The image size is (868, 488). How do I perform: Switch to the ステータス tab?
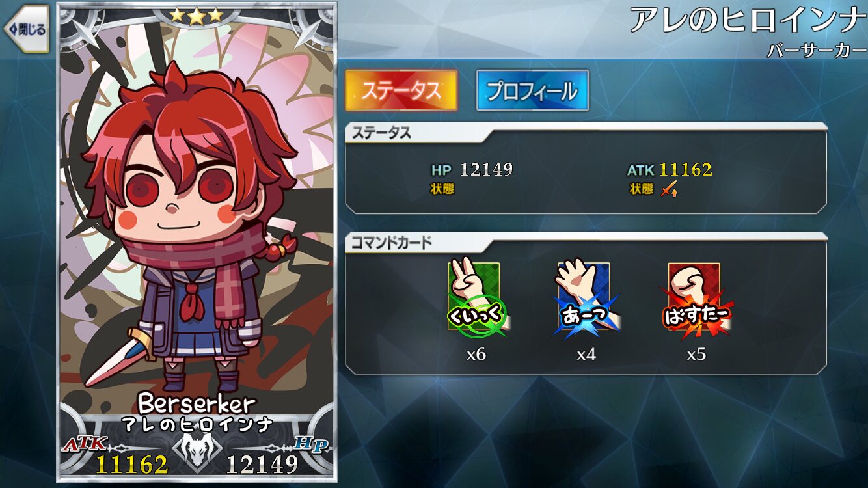coord(401,90)
